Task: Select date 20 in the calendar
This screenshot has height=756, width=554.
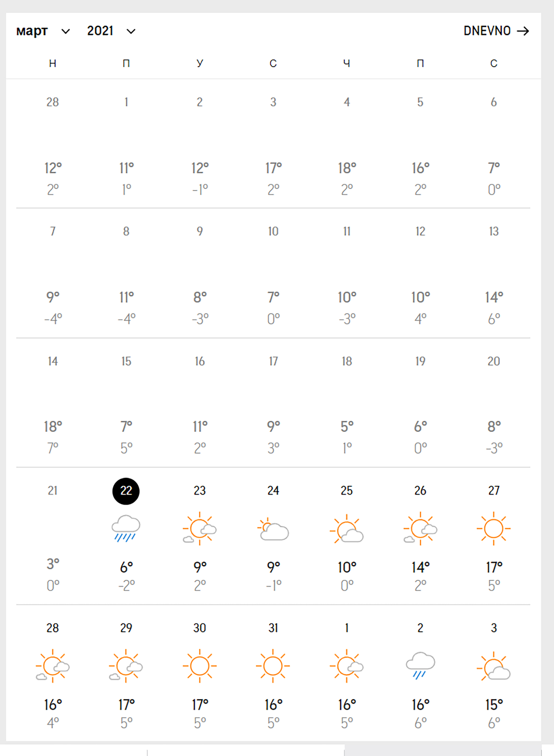Action: pos(494,361)
